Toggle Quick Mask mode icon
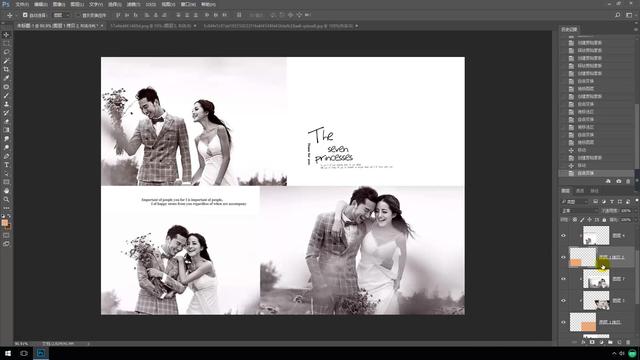This screenshot has height=360, width=640. click(6, 236)
